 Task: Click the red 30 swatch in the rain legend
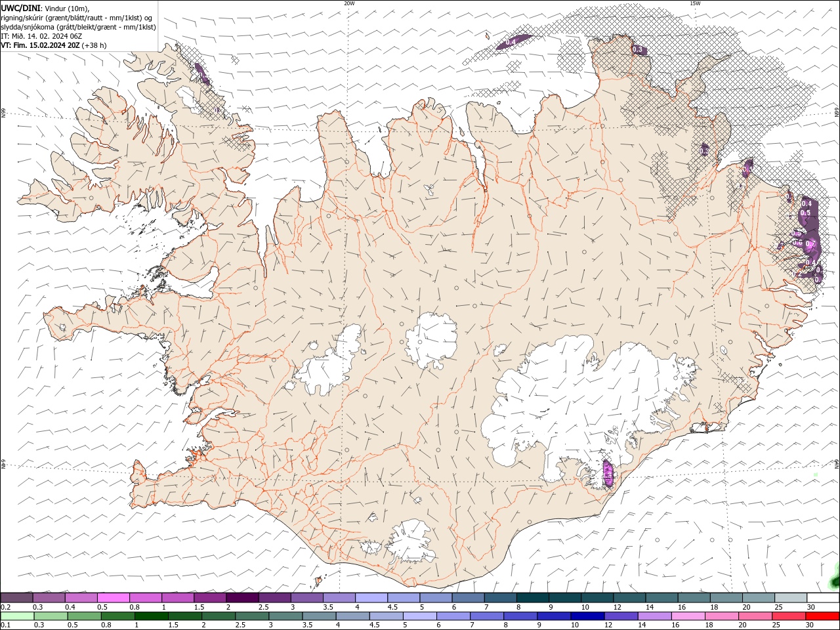click(822, 616)
